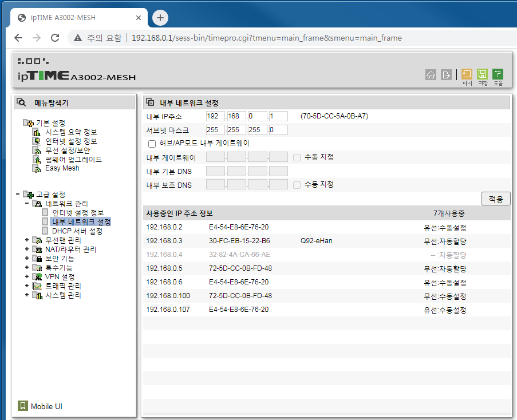Open 인터넷 설정 정보 under 기본 설정
The height and width of the screenshot is (420, 517).
click(x=71, y=141)
